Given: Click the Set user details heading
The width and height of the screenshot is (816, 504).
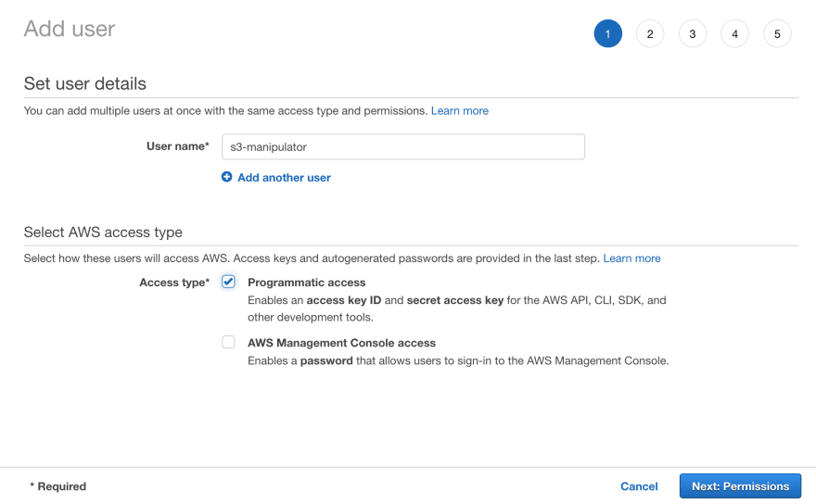Looking at the screenshot, I should click(85, 83).
